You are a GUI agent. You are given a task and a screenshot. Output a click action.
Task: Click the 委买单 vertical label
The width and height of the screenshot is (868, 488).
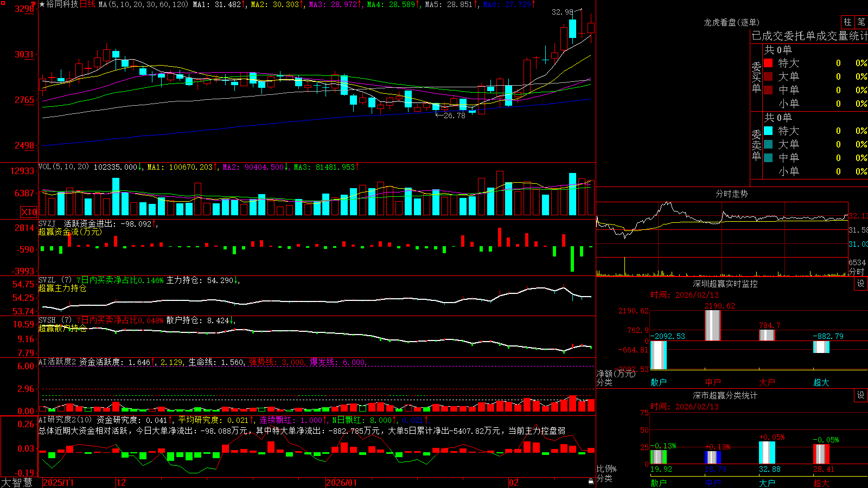pyautogui.click(x=756, y=77)
